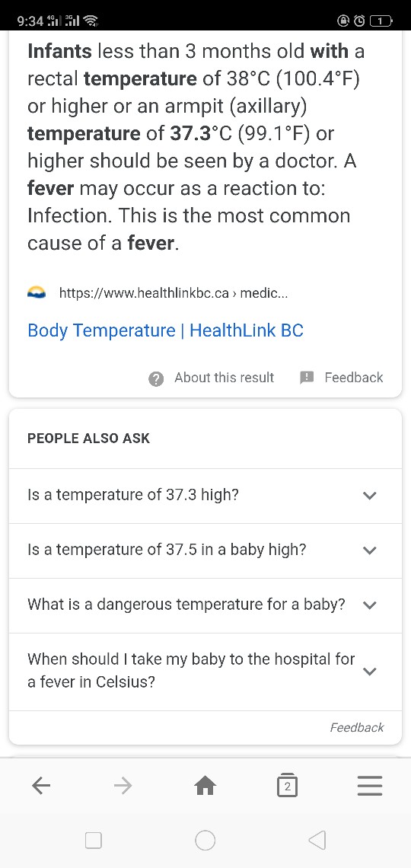Click italic Feedback under People Also Ask
This screenshot has width=411, height=868.
point(357,727)
